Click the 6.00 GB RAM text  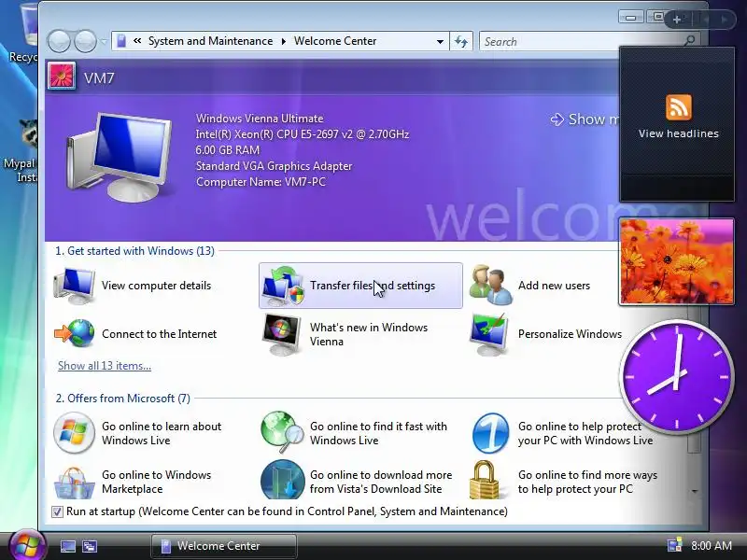pyautogui.click(x=228, y=150)
